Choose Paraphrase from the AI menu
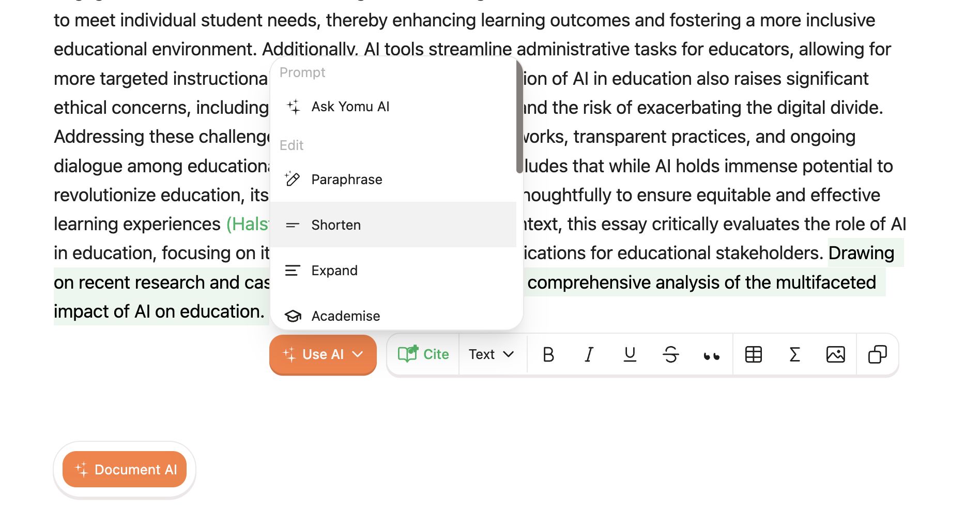980x508 pixels. pyautogui.click(x=346, y=180)
